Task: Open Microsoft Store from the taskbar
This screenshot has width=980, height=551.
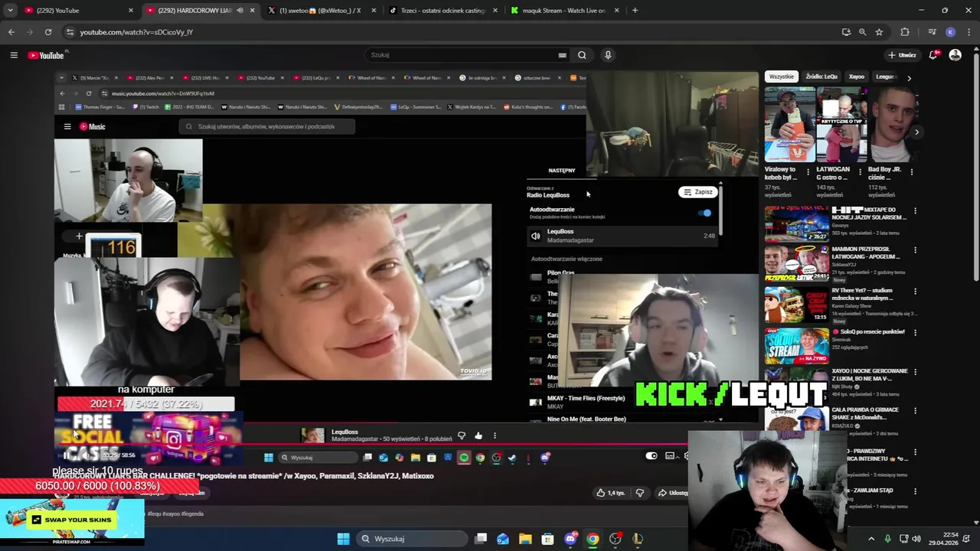Action: [x=547, y=539]
